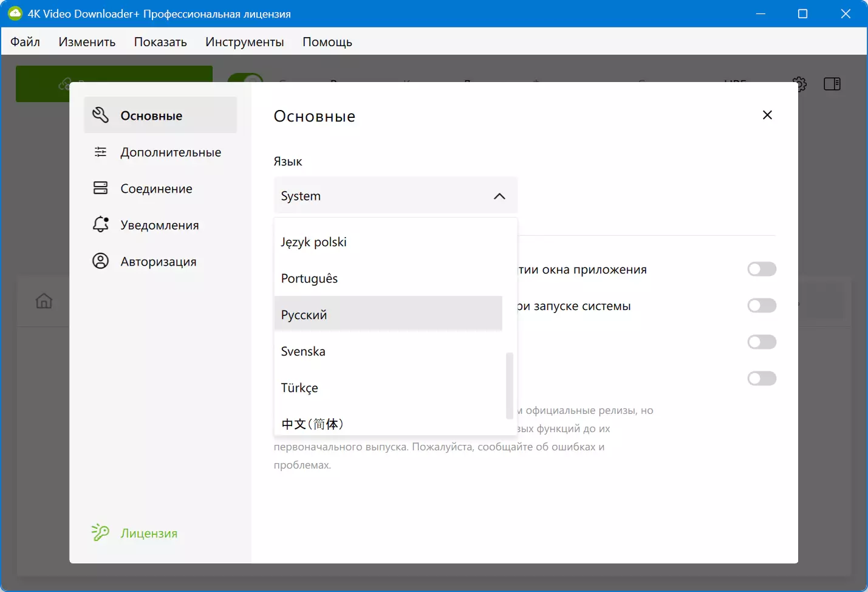Open the Лицензия link in sidebar
Viewport: 868px width, 592px height.
pos(149,533)
